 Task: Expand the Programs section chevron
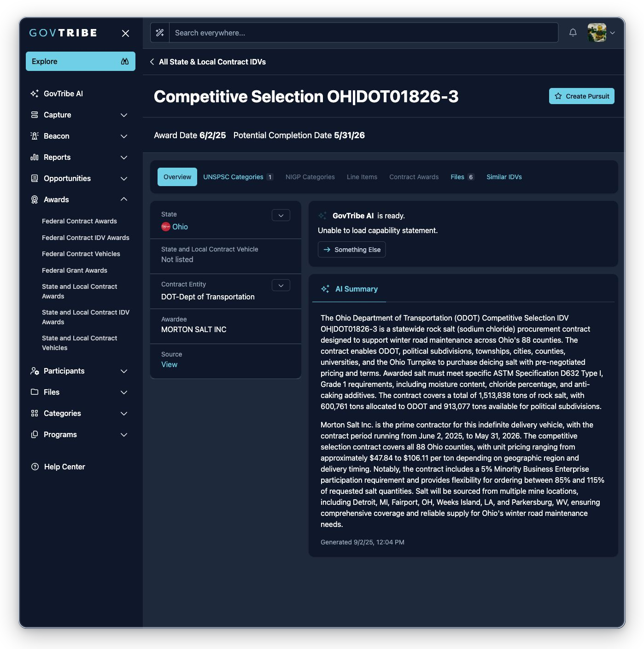click(124, 434)
